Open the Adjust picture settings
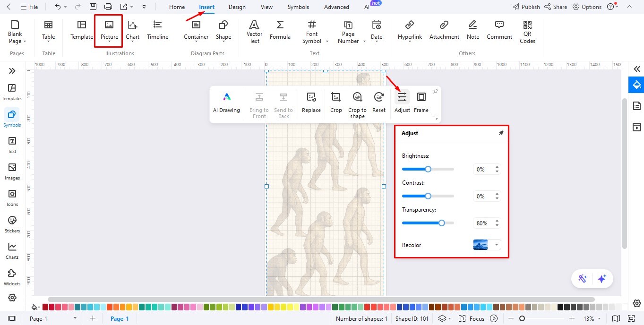 pyautogui.click(x=402, y=103)
